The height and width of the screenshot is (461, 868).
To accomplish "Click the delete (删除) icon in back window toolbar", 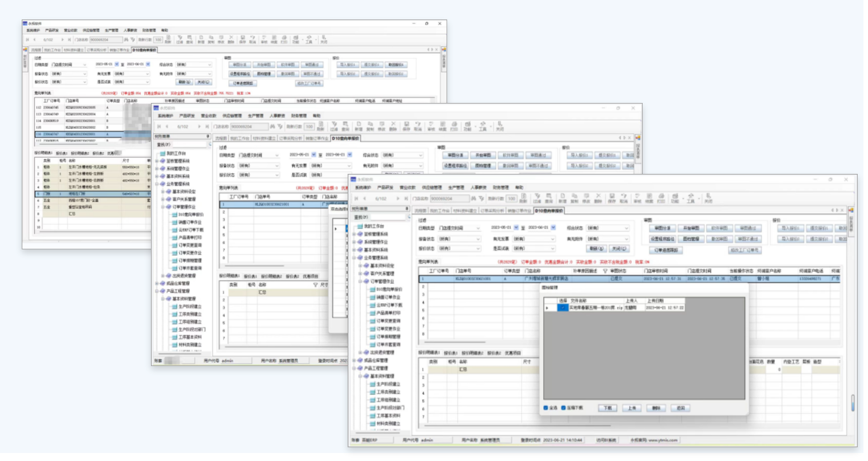I will click(231, 39).
